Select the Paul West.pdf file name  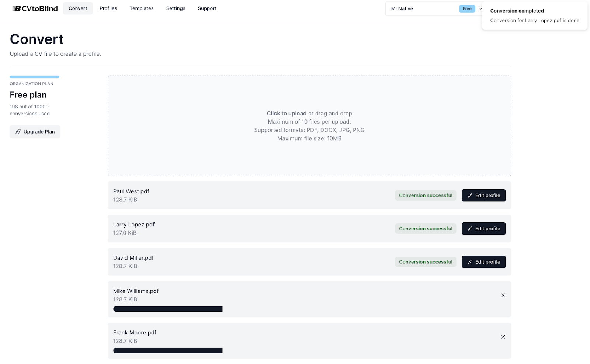tap(131, 191)
